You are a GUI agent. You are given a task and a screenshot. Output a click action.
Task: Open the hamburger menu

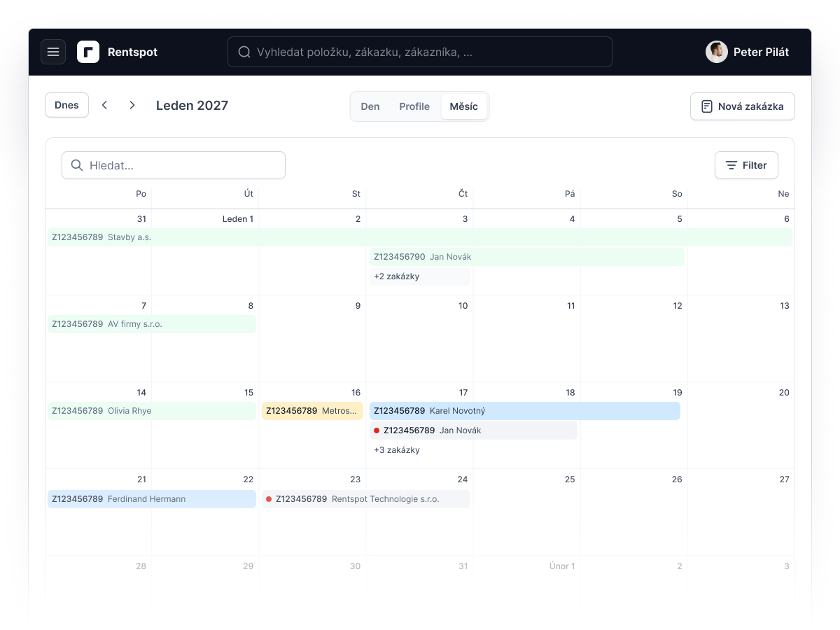click(x=53, y=52)
